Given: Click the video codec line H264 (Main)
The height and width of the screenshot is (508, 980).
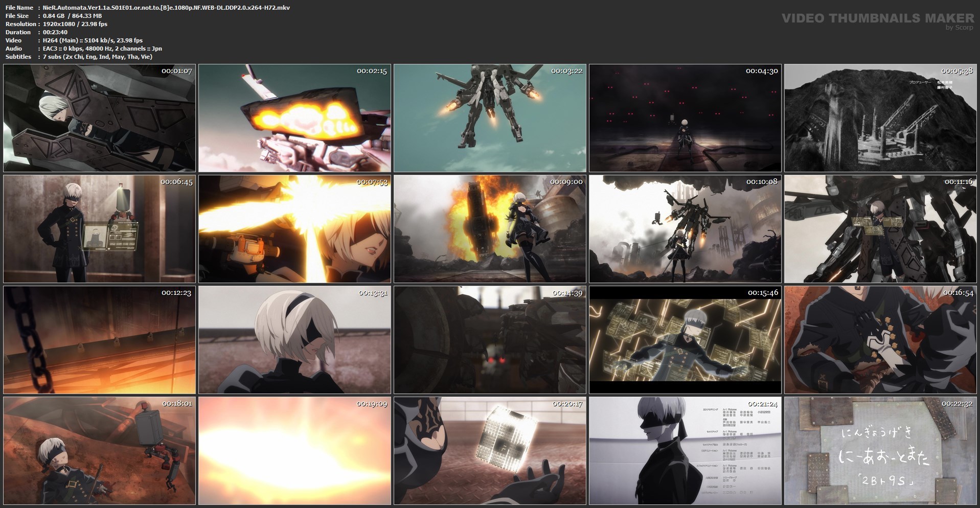Looking at the screenshot, I should [x=93, y=40].
